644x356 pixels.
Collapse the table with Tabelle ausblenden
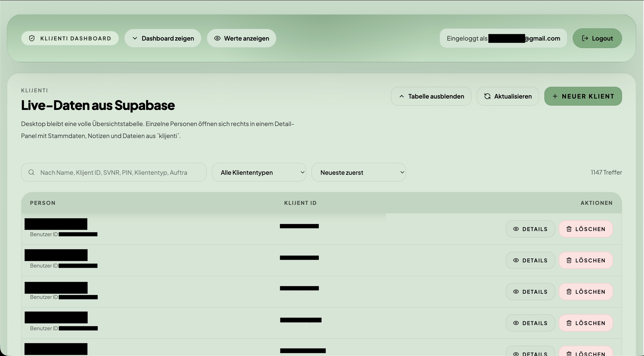[431, 96]
